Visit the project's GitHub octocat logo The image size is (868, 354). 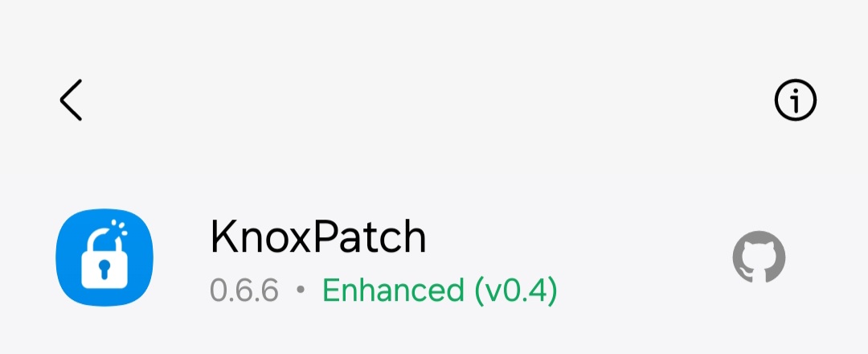click(x=759, y=257)
